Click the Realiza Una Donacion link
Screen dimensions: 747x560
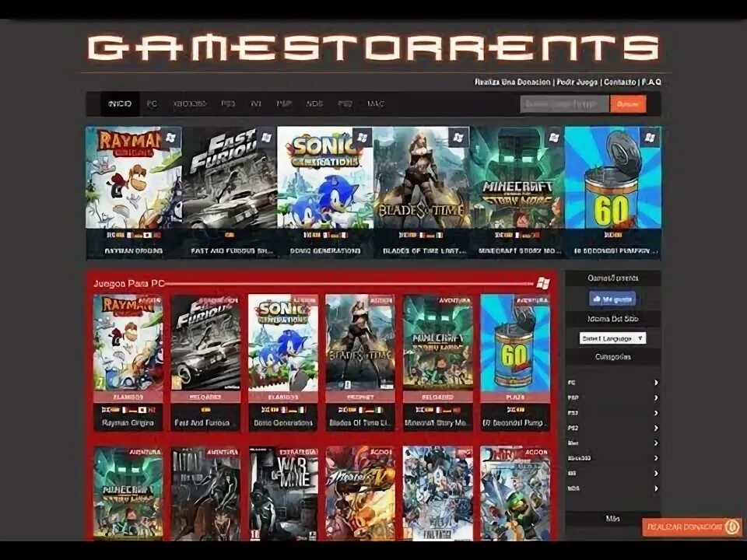point(513,82)
